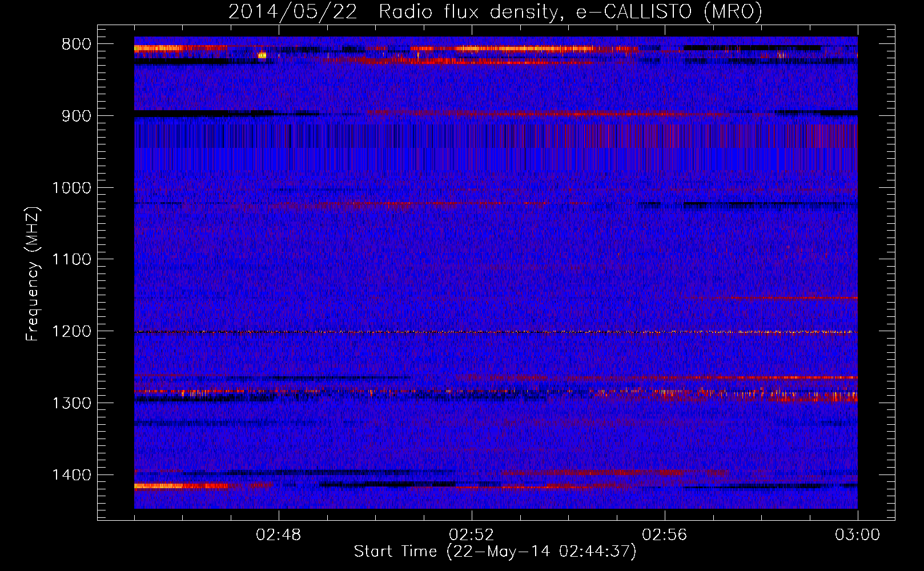The height and width of the screenshot is (571, 924).
Task: Click the 800 frequency tick label
Action: pyautogui.click(x=77, y=44)
